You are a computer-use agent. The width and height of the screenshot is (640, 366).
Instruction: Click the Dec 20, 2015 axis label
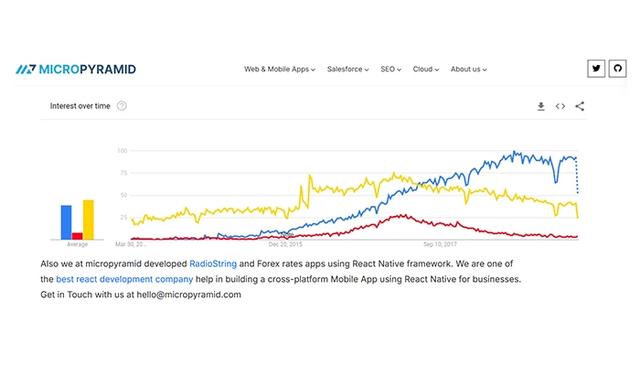(285, 244)
